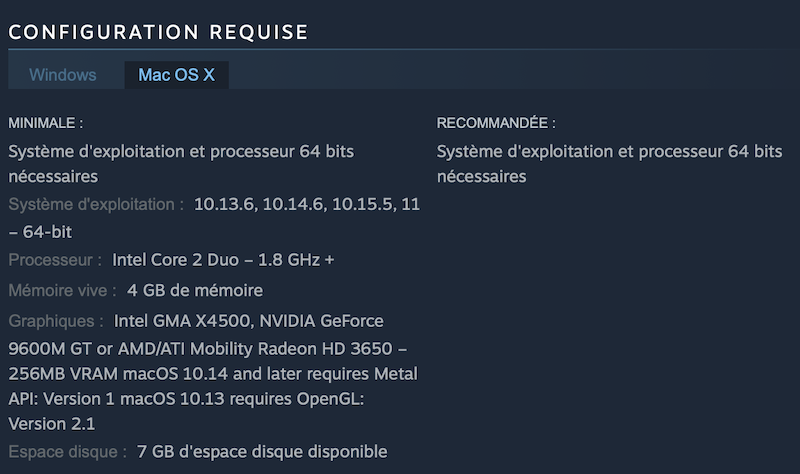Image resolution: width=800 pixels, height=474 pixels.
Task: Click the "Processeur :" label
Action: (55, 260)
